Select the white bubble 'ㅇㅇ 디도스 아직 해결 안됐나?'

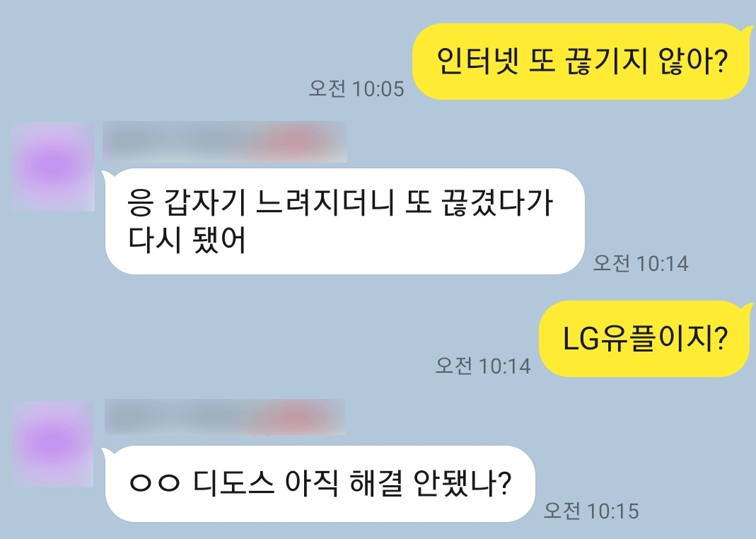tap(319, 484)
